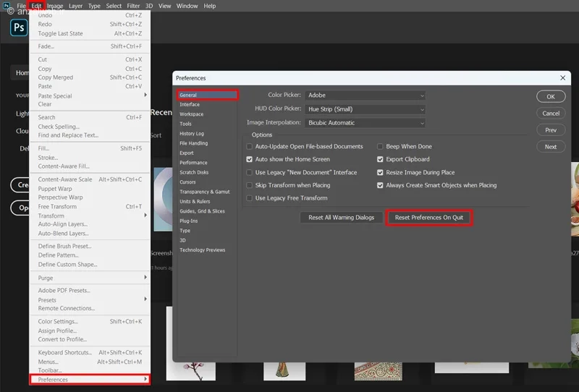This screenshot has height=392, width=579.
Task: Open the Image Interpolation dropdown
Action: [365, 123]
